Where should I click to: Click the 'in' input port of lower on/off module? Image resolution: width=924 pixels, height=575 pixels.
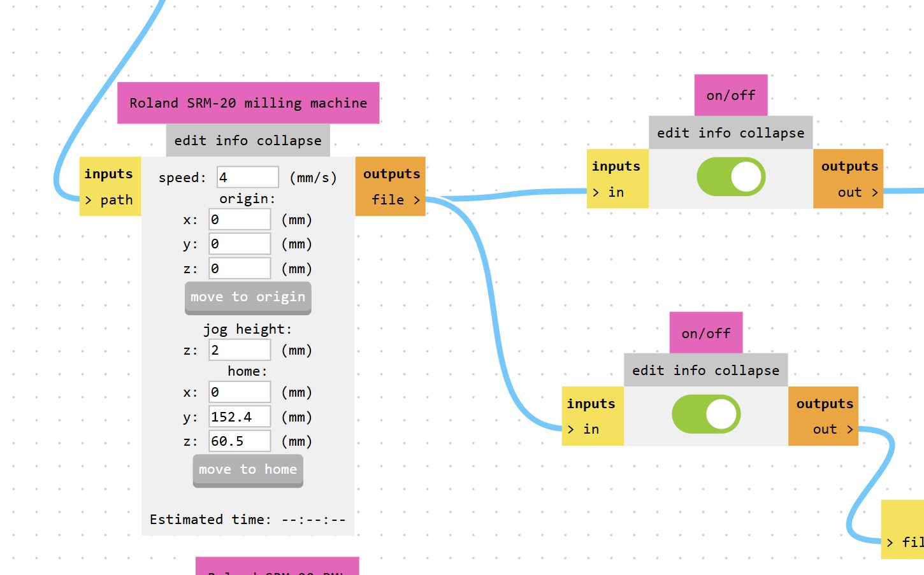click(x=583, y=429)
